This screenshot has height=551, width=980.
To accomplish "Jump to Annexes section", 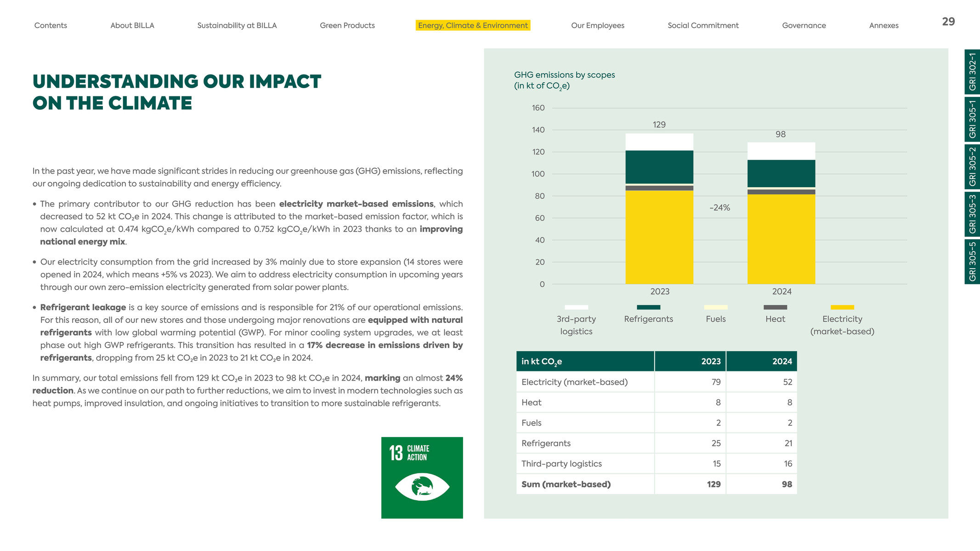I will (884, 26).
